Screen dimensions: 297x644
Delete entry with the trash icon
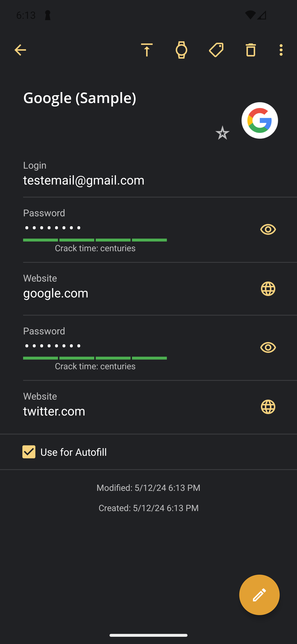(251, 50)
